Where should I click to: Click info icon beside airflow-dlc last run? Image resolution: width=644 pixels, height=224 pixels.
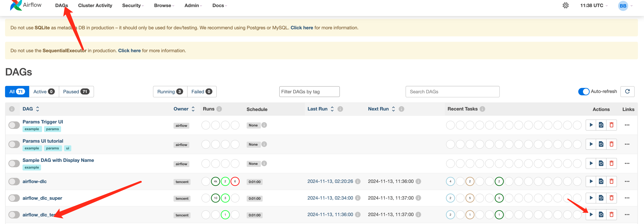tap(358, 181)
